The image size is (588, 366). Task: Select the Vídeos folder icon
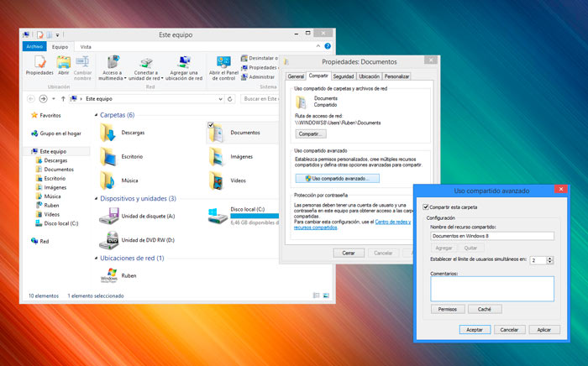click(217, 180)
